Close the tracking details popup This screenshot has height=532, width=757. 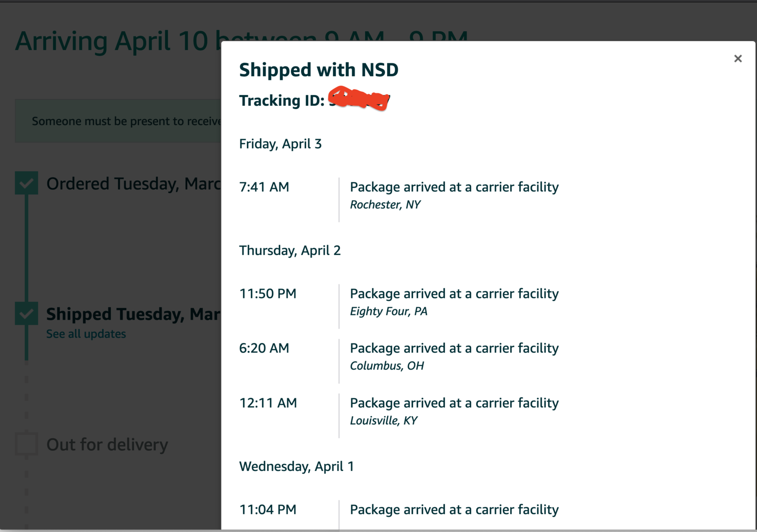tap(738, 59)
